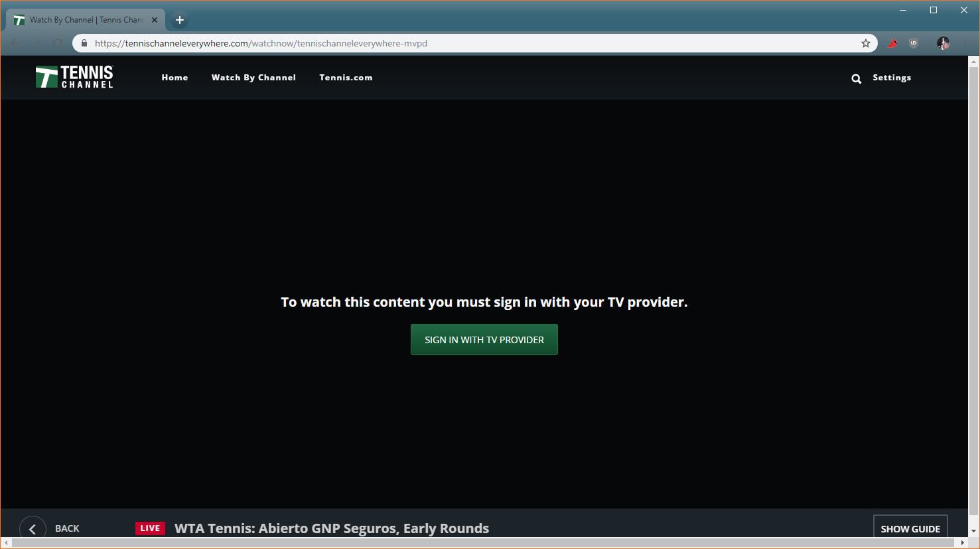Open the browser profile avatar

(943, 43)
